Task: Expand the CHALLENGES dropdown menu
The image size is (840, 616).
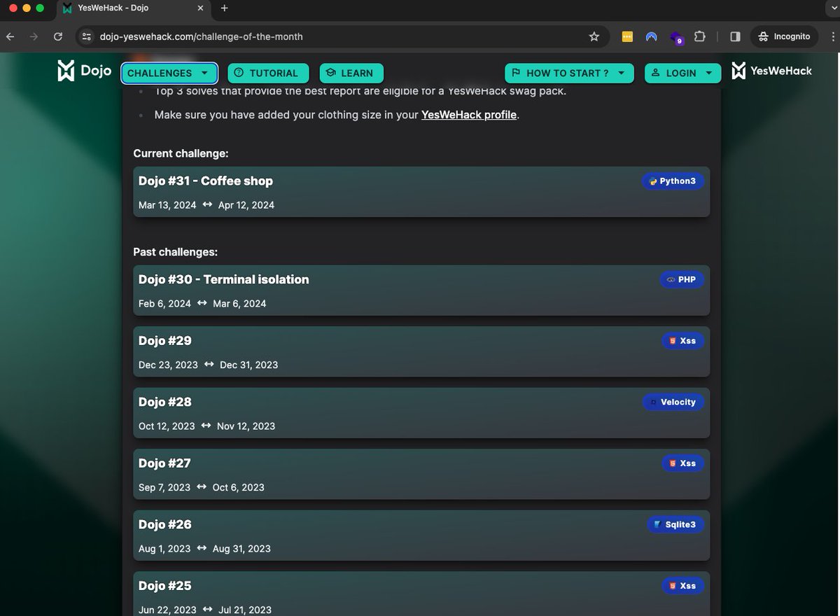Action: coord(169,73)
